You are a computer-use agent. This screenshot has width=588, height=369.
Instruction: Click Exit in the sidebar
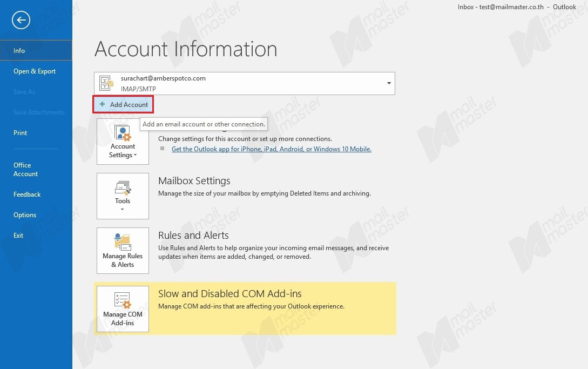click(x=36, y=236)
